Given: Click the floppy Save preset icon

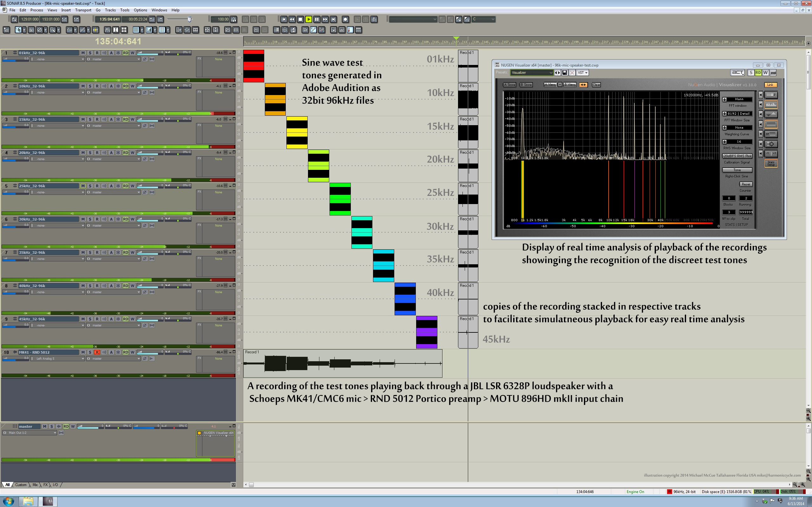Looking at the screenshot, I should coord(565,73).
